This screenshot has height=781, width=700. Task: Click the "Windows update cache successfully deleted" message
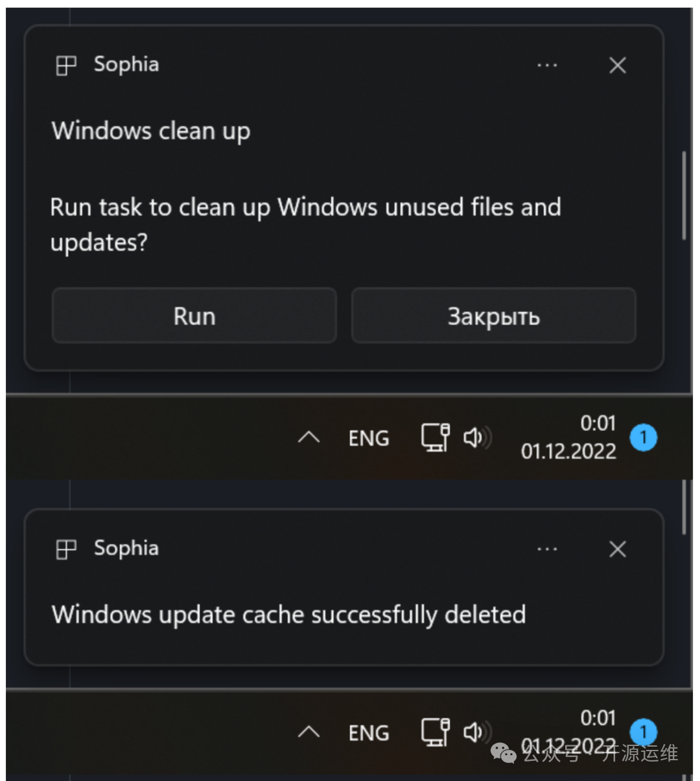(288, 614)
